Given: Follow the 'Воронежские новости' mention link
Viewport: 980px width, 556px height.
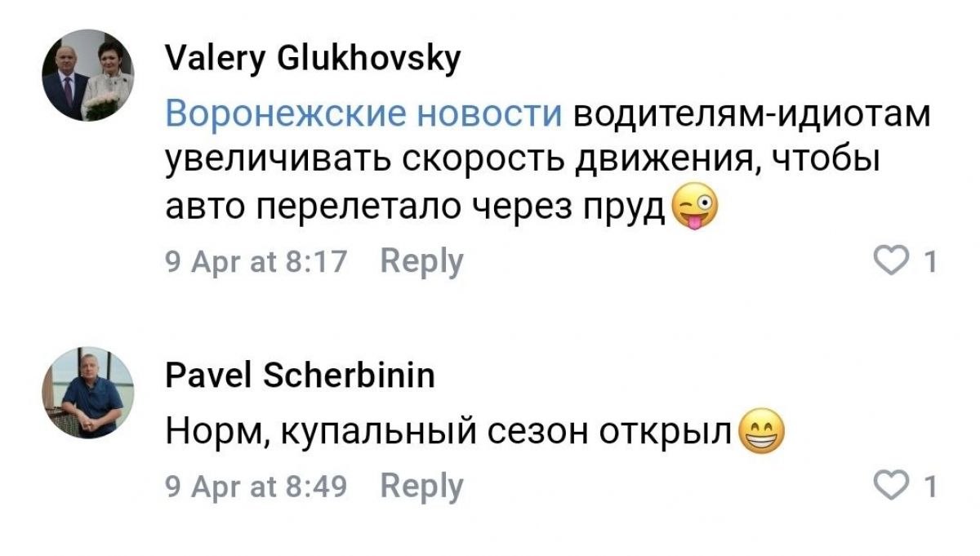Looking at the screenshot, I should (x=364, y=116).
